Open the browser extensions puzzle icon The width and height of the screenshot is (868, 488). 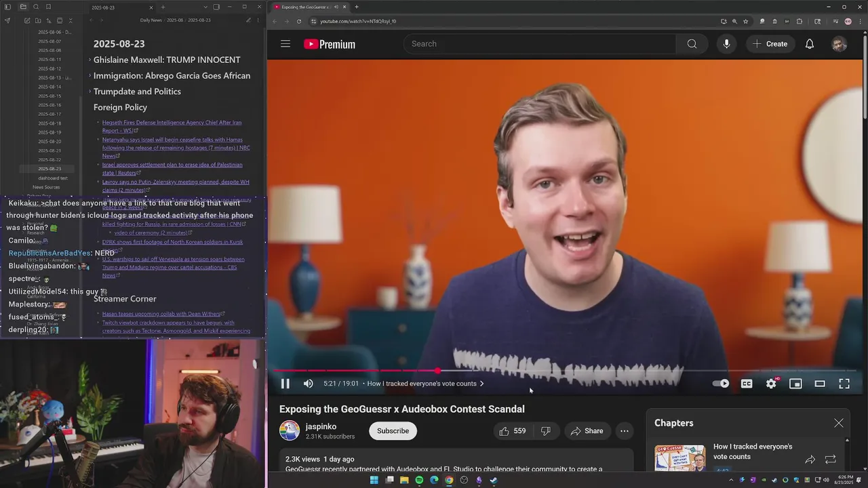click(800, 21)
